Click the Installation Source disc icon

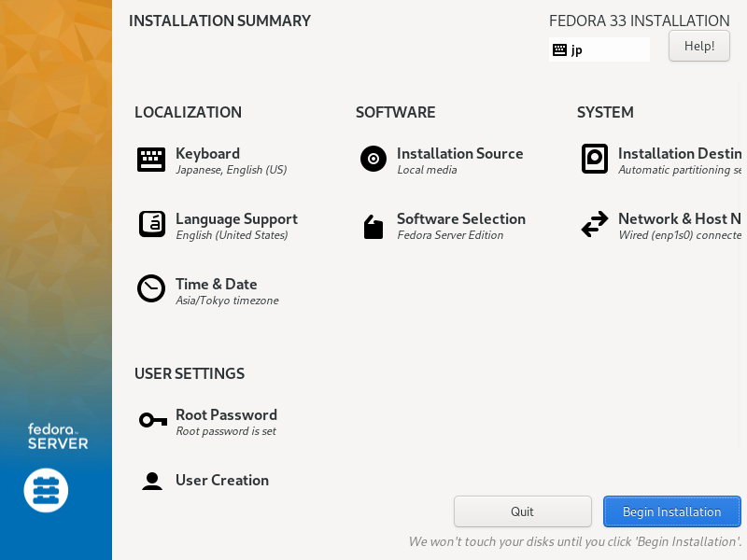pos(373,159)
